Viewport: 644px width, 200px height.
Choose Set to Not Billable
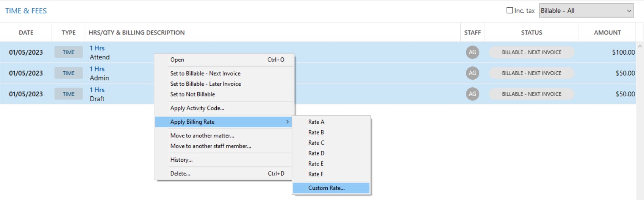pyautogui.click(x=192, y=94)
